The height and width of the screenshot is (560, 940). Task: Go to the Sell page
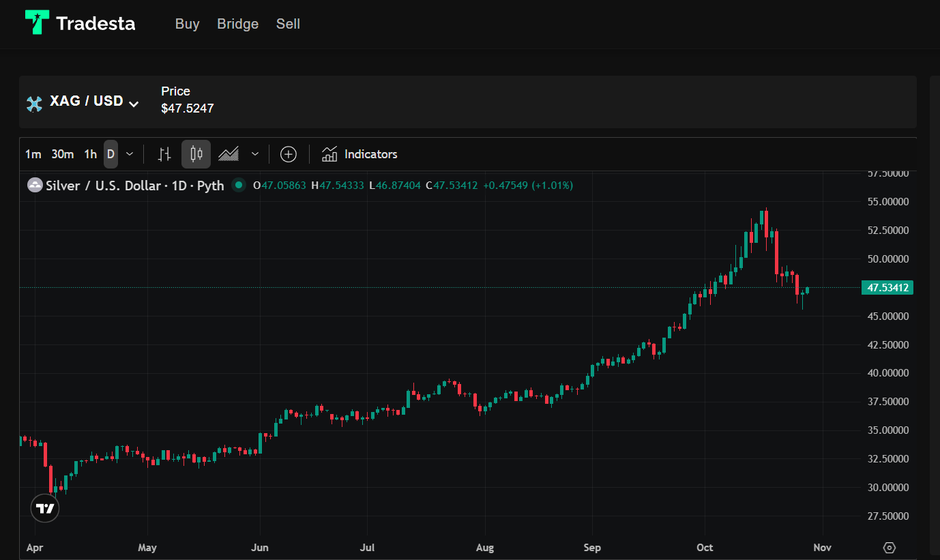tap(288, 24)
